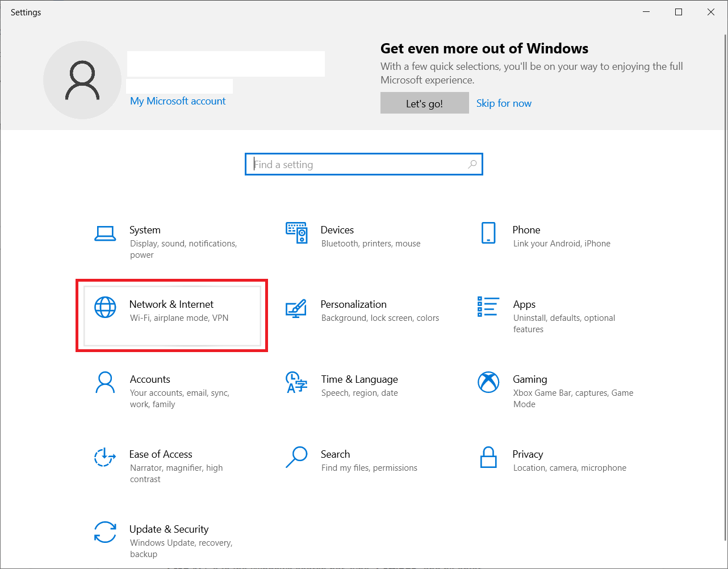This screenshot has width=728, height=569.
Task: Click the Network & Internet globe icon
Action: point(105,307)
